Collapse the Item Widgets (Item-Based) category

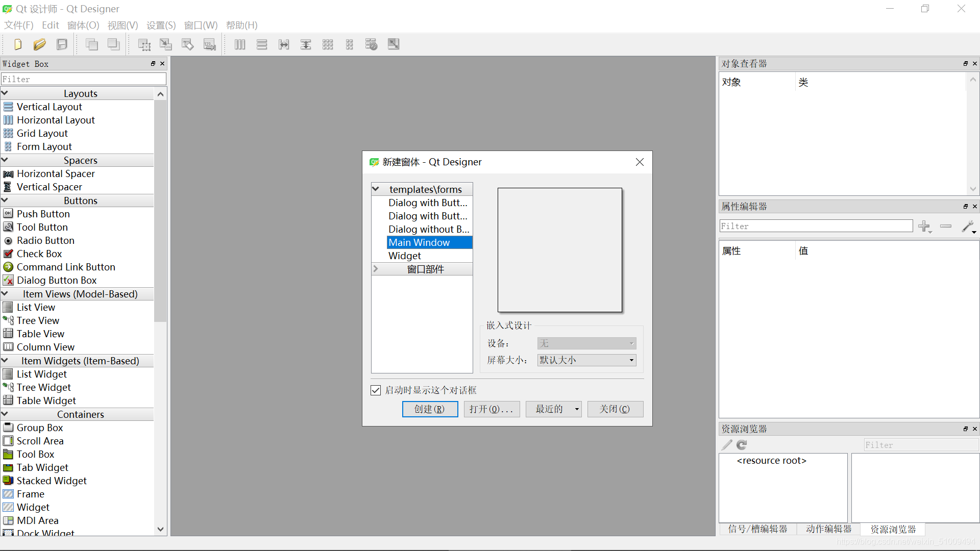click(x=5, y=360)
